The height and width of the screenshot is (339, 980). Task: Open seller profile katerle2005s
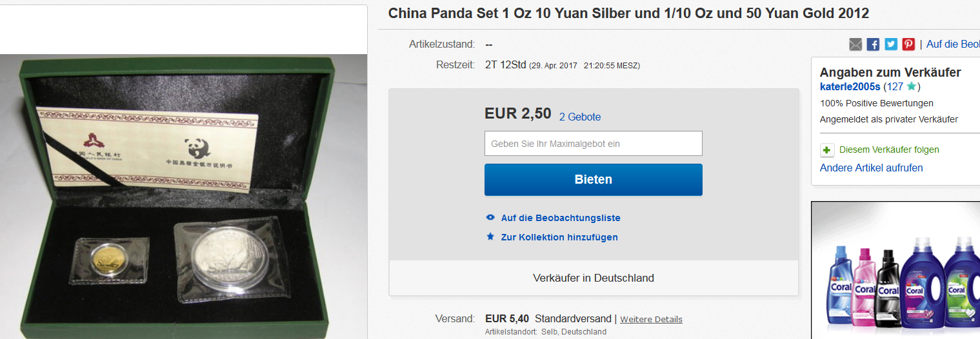click(x=850, y=86)
